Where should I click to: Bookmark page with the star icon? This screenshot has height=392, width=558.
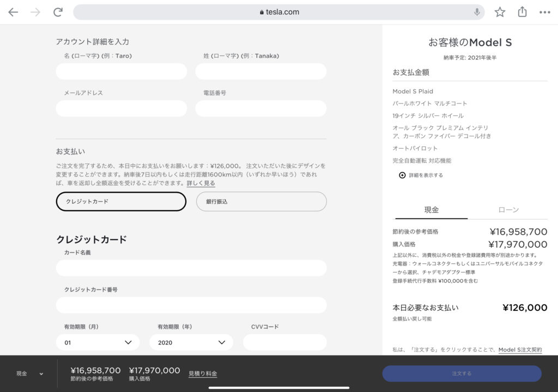point(500,12)
